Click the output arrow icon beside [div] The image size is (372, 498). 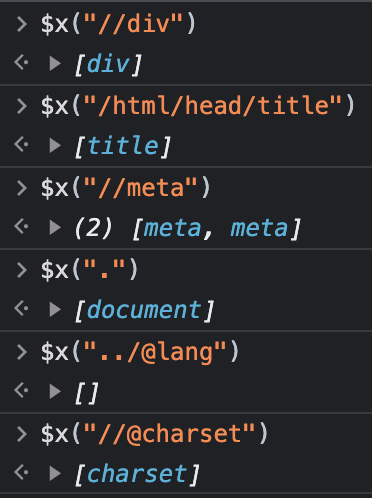[x=21, y=63]
